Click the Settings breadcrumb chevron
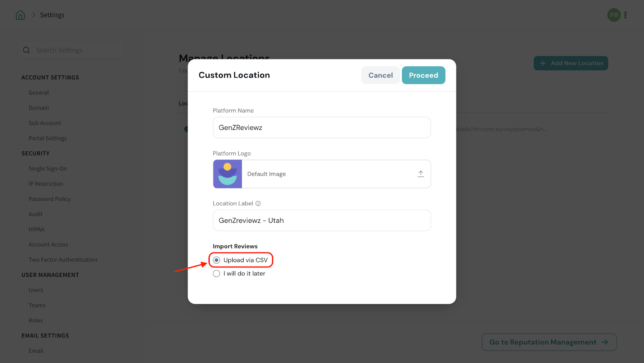Screen dimensions: 644x363 pos(34,15)
